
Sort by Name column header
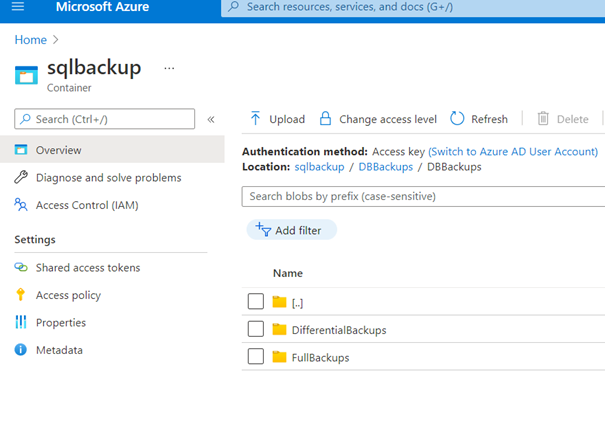pyautogui.click(x=288, y=273)
